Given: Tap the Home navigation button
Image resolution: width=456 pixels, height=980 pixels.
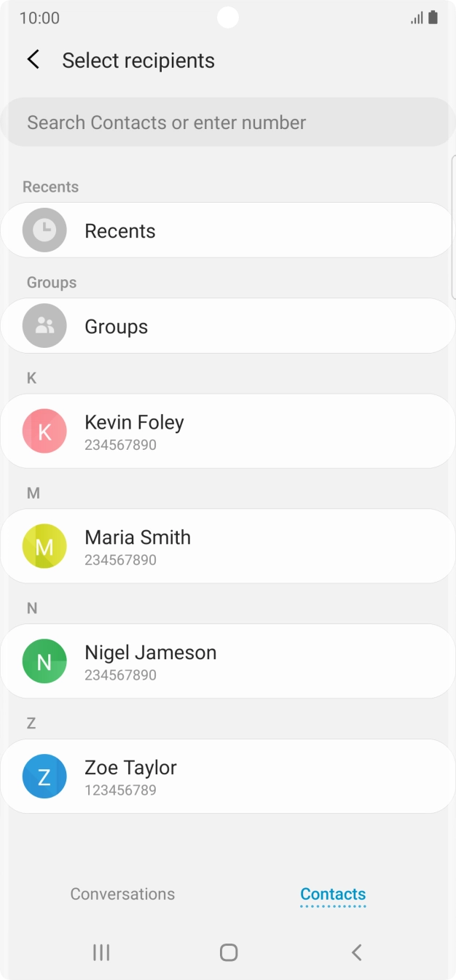Looking at the screenshot, I should [x=228, y=952].
